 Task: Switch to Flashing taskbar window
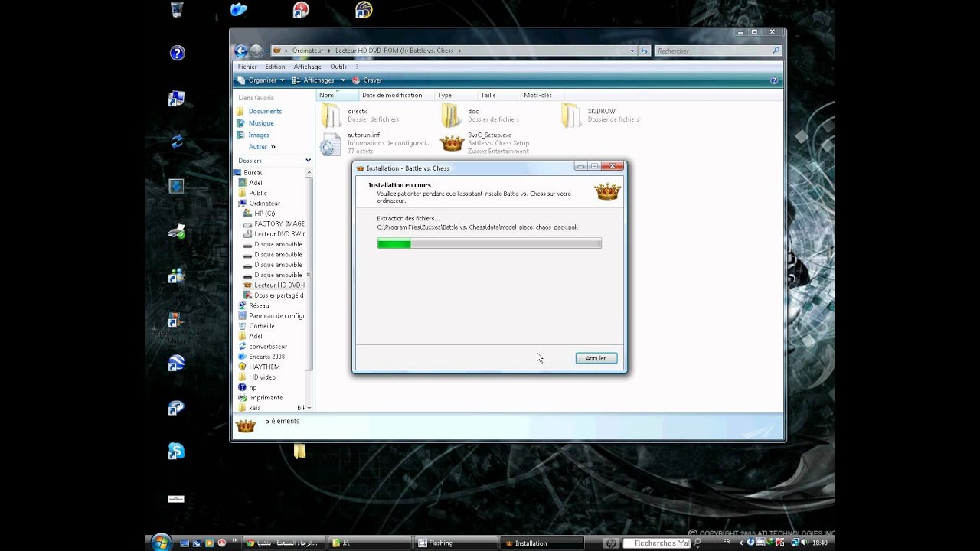pos(456,543)
